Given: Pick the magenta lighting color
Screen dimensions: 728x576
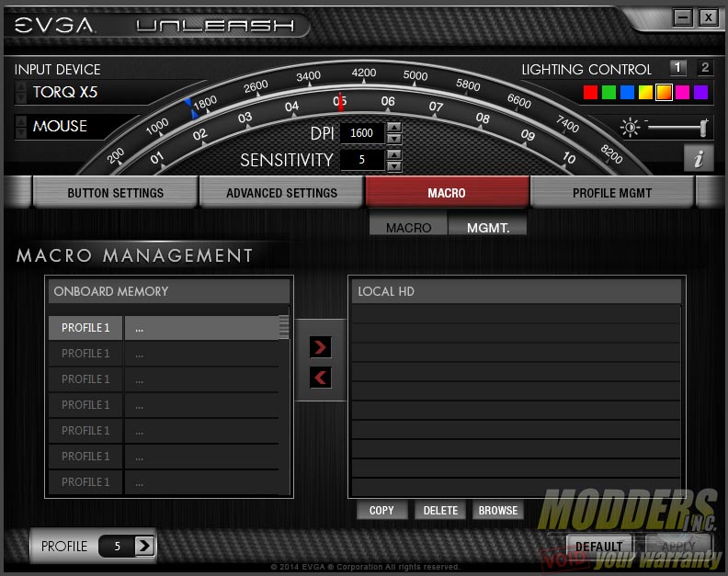Looking at the screenshot, I should coord(682,93).
